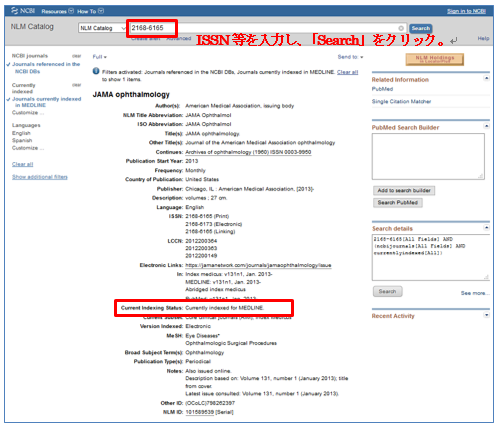The height and width of the screenshot is (429, 498).
Task: Uncheck Journals referenced in the NCBI DBs filter
Action: tap(46, 68)
